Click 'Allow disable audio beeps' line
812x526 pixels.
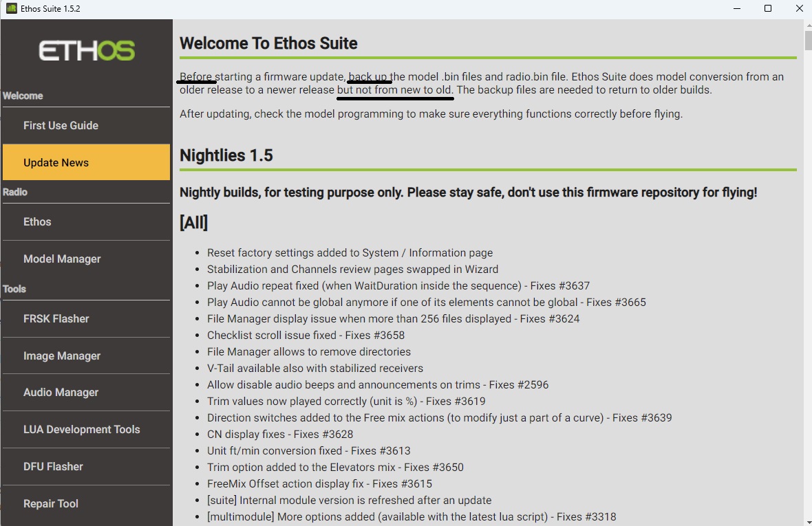[378, 385]
